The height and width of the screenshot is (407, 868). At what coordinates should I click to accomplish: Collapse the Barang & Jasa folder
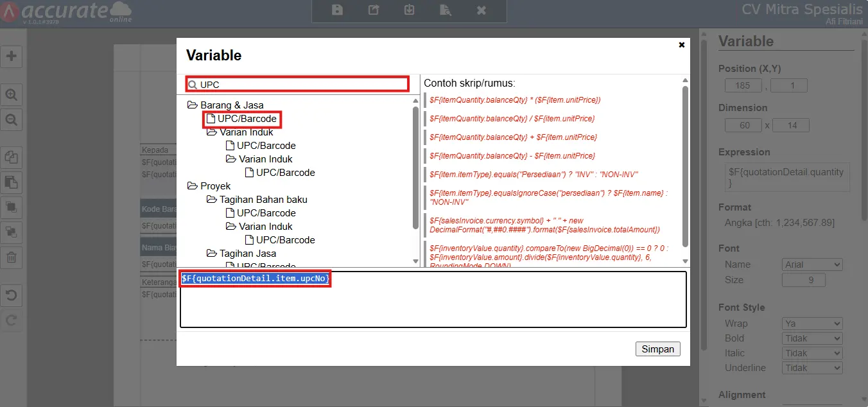pyautogui.click(x=192, y=105)
